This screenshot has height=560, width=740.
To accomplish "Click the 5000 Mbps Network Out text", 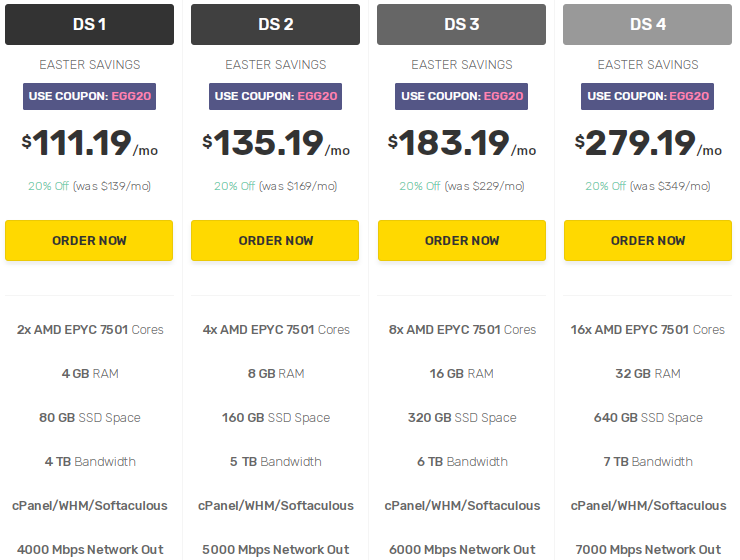I will click(x=275, y=549).
